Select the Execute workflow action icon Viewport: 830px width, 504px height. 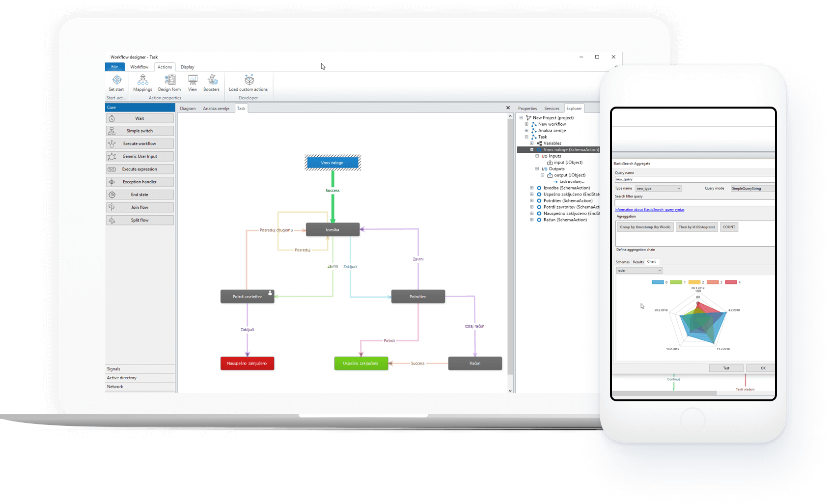point(112,144)
